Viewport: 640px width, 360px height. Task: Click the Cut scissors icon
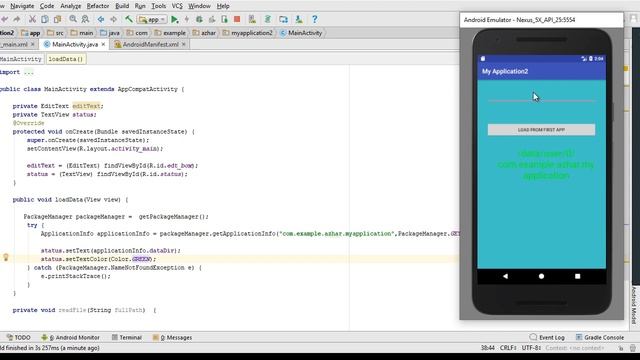point(32,19)
